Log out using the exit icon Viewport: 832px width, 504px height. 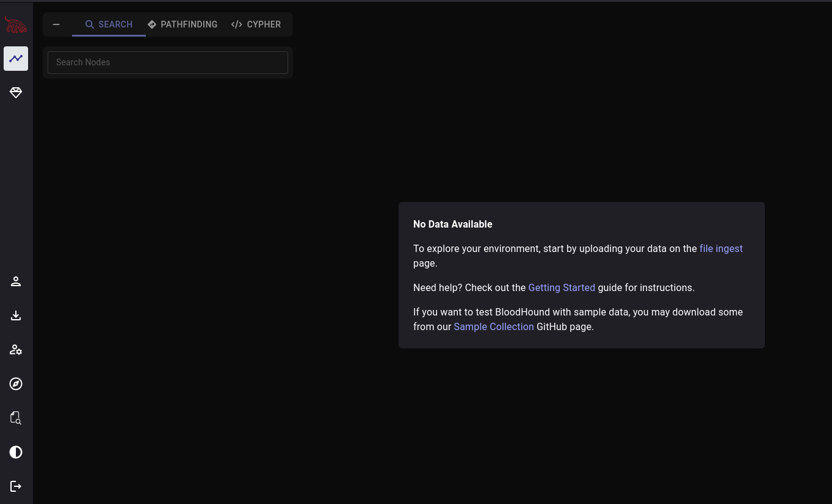click(16, 486)
